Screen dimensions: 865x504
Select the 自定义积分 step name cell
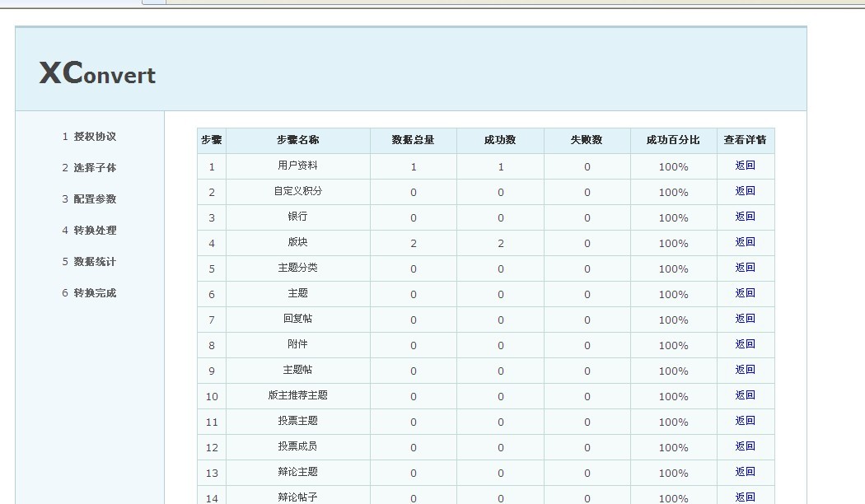coord(298,191)
